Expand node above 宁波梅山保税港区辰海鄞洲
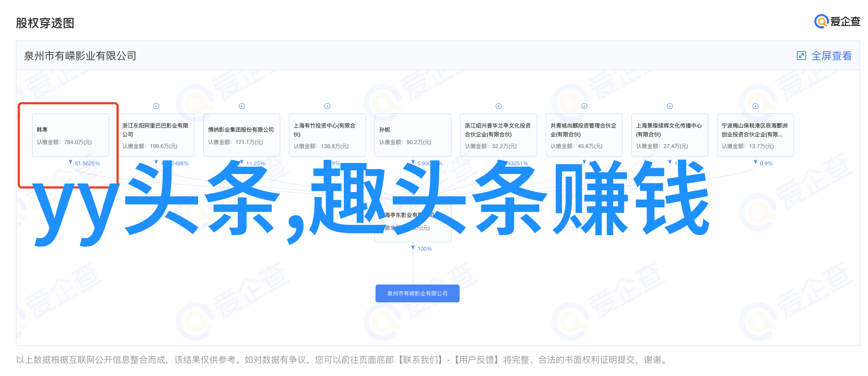This screenshot has width=868, height=376. tap(755, 106)
